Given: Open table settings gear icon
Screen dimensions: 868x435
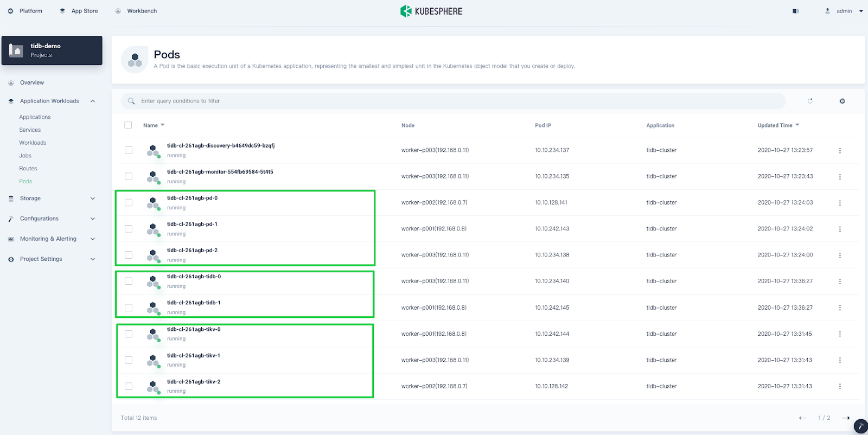Looking at the screenshot, I should coord(842,101).
